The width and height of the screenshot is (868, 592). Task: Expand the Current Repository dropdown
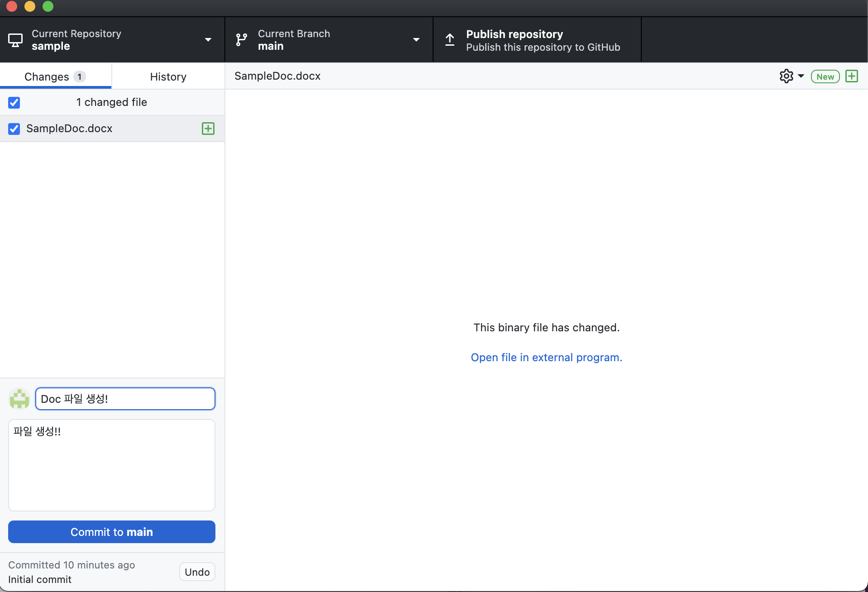pos(208,40)
